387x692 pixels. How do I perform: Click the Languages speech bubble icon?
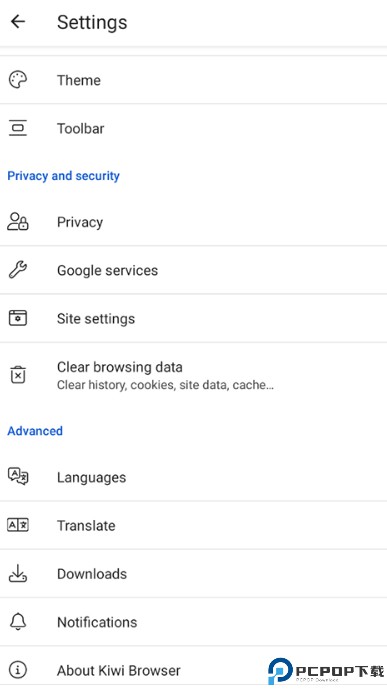(x=18, y=477)
